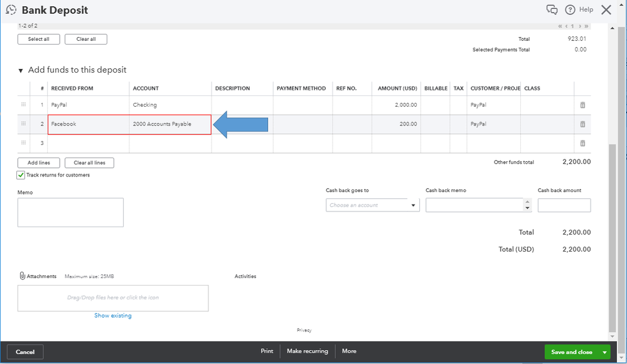627x364 pixels.
Task: Open the recent transactions clock icon
Action: tap(11, 10)
